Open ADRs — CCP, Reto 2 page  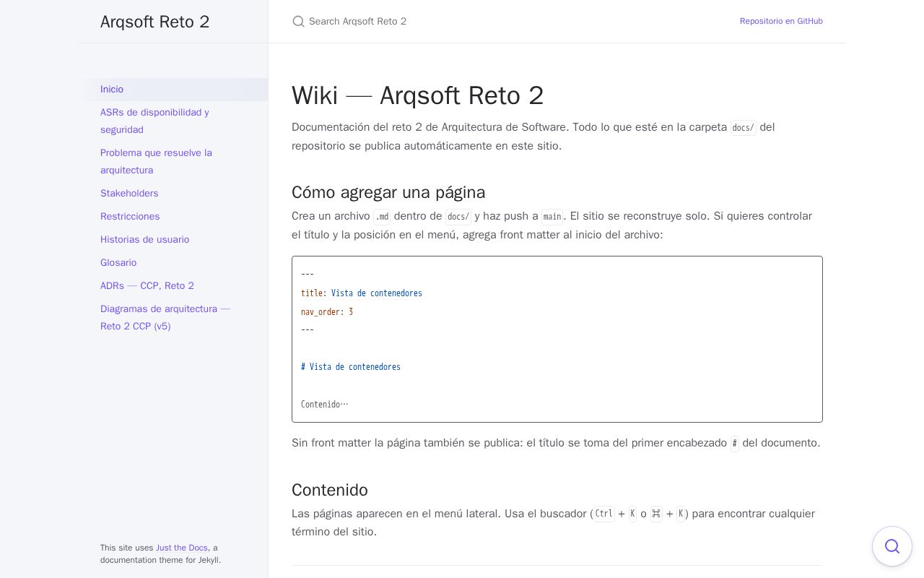[173, 286]
